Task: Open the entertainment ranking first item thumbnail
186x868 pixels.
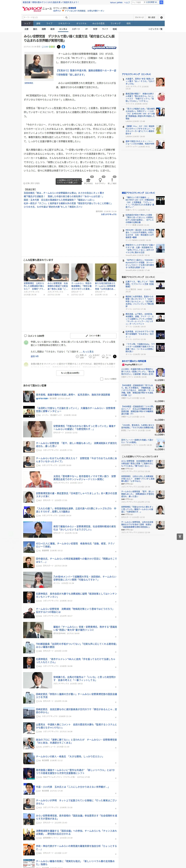Action: point(160,82)
